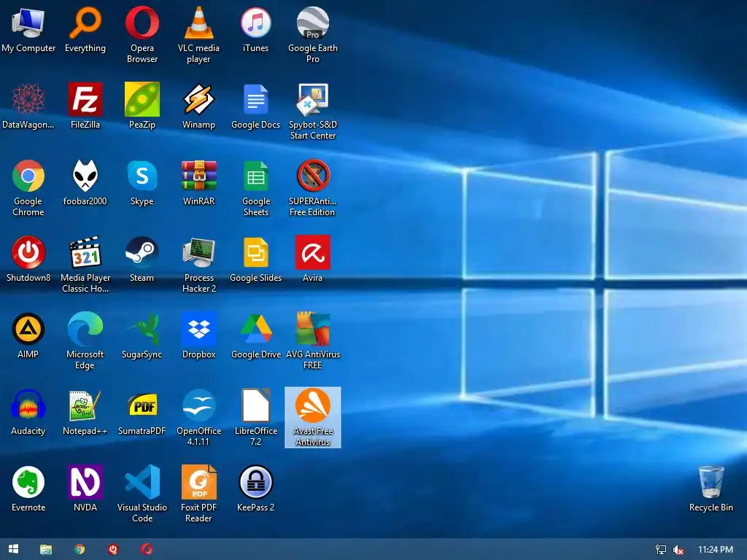
Task: Click the Shutdown8 taskbar shortcut
Action: (x=113, y=549)
